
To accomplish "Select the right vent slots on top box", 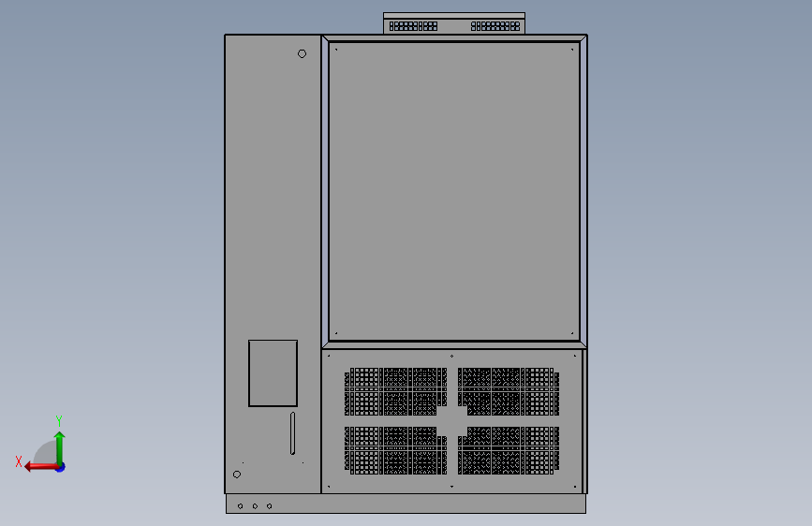I will (495, 26).
